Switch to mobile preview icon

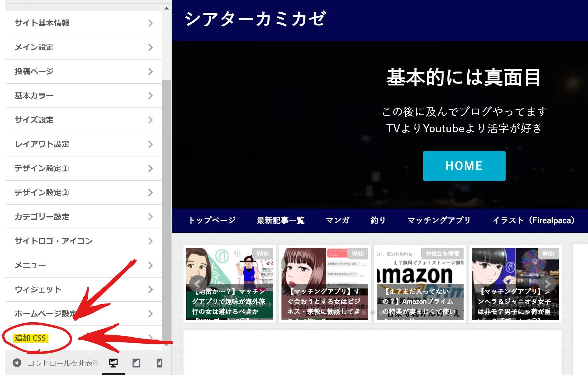coord(159,363)
